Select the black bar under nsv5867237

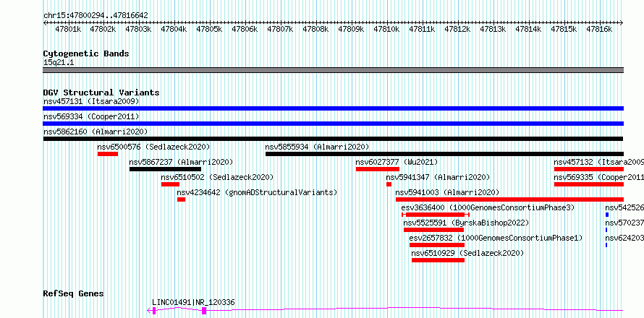tap(165, 169)
